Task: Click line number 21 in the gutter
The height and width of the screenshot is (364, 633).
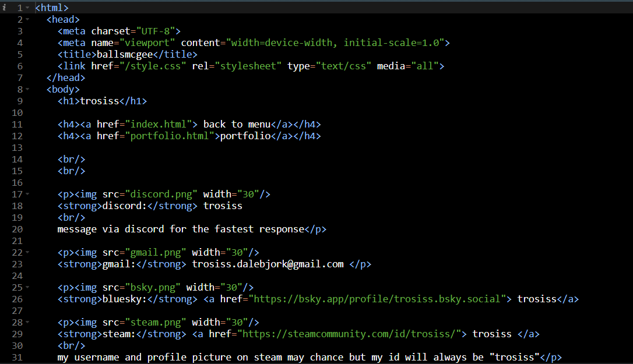Action: coord(17,241)
